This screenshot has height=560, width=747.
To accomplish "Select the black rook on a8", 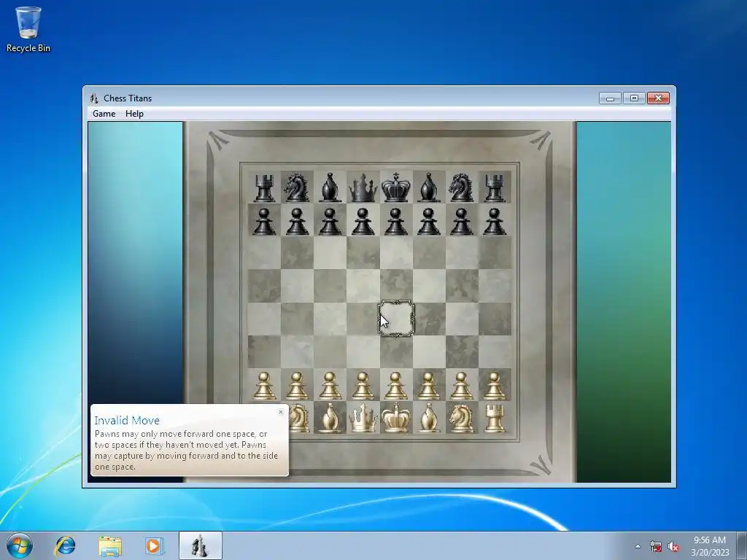I will click(264, 187).
